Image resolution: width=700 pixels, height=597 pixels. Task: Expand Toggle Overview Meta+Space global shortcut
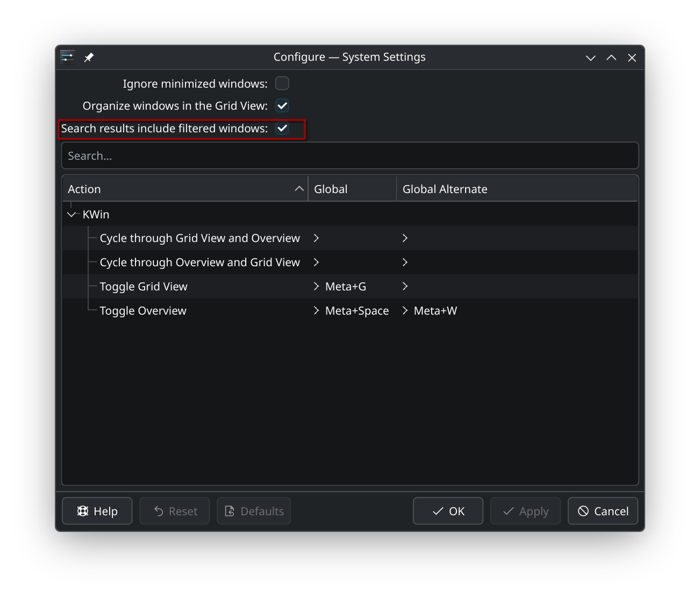[x=317, y=311]
